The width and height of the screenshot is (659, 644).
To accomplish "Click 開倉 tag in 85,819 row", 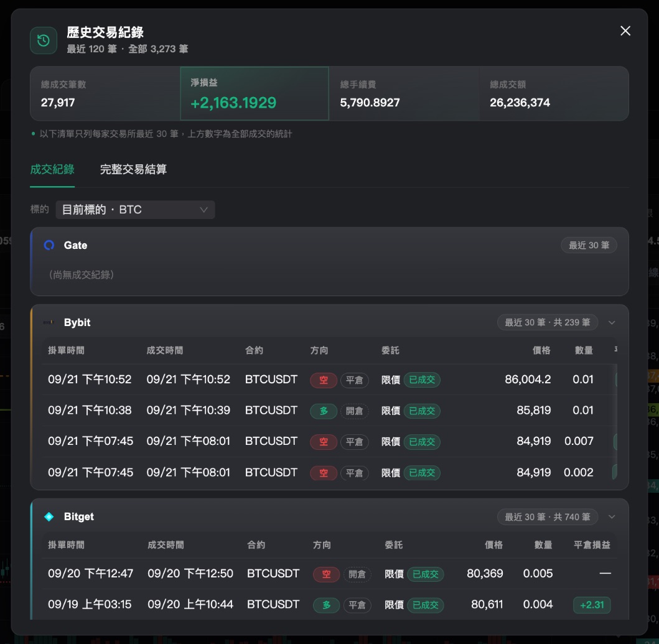I will click(x=354, y=411).
